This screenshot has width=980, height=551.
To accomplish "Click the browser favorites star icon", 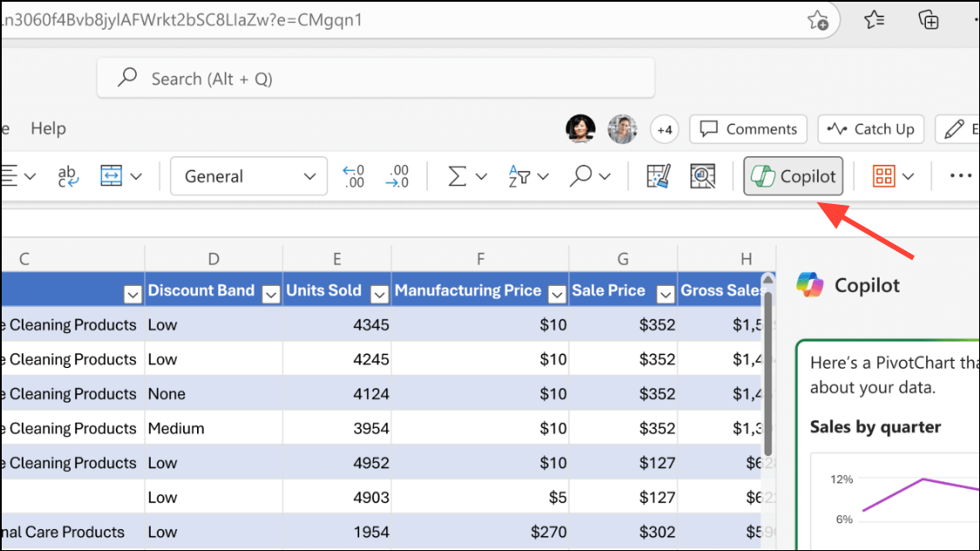I will pyautogui.click(x=819, y=19).
